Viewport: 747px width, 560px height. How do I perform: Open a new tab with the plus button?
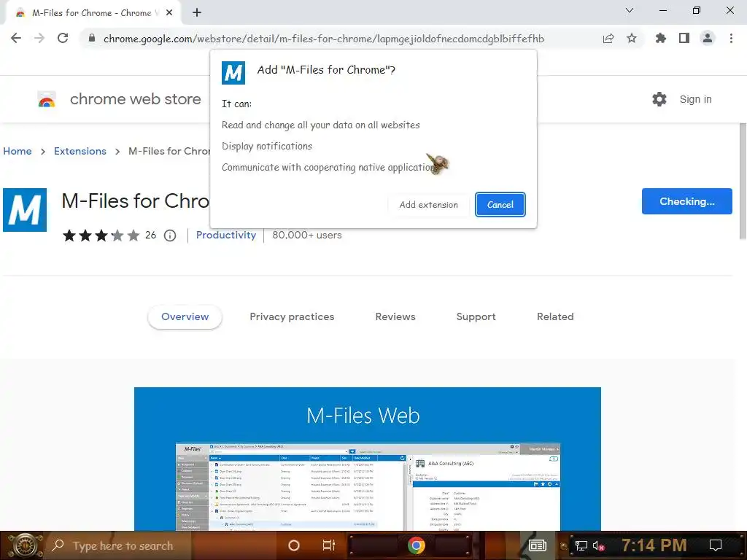click(x=197, y=13)
